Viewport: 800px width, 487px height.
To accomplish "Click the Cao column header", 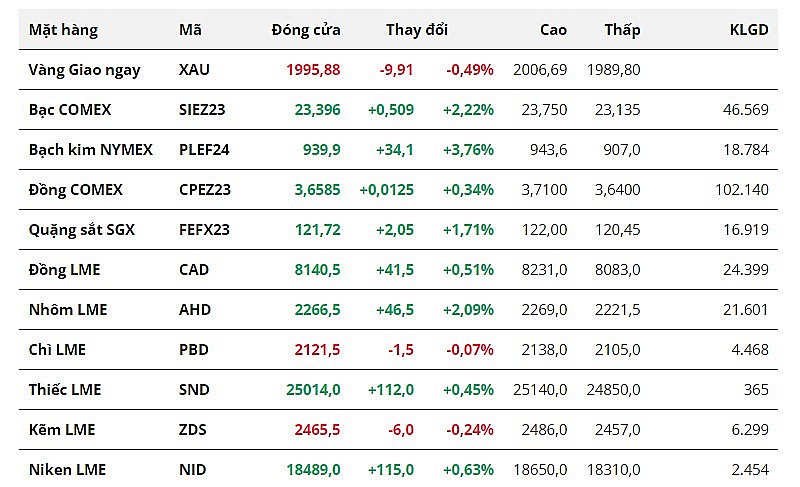I will (553, 30).
